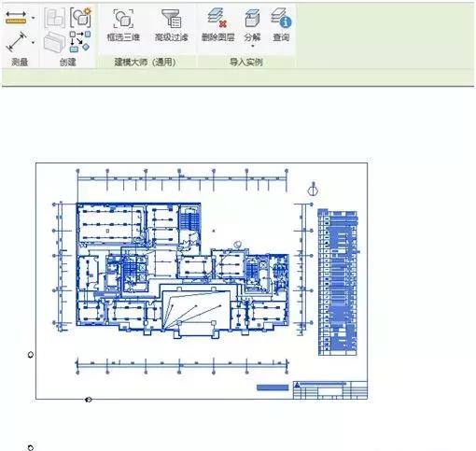Screen dimensions: 476x451
Task: Select the Aligned Dimension tool
Action: point(16,42)
